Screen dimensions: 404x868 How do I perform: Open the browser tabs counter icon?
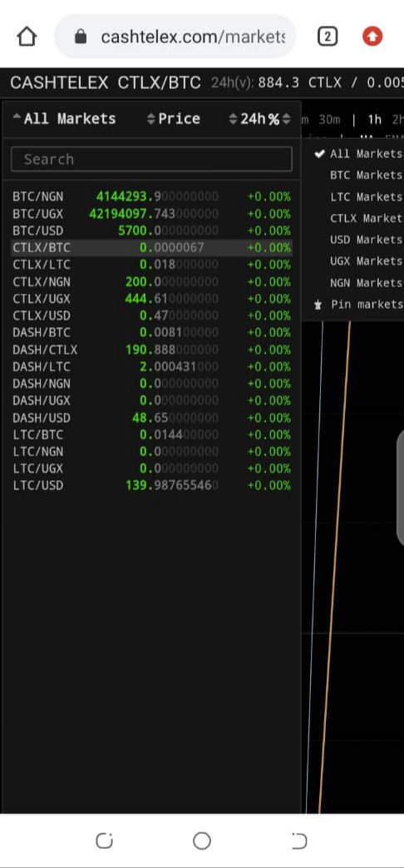(x=328, y=37)
